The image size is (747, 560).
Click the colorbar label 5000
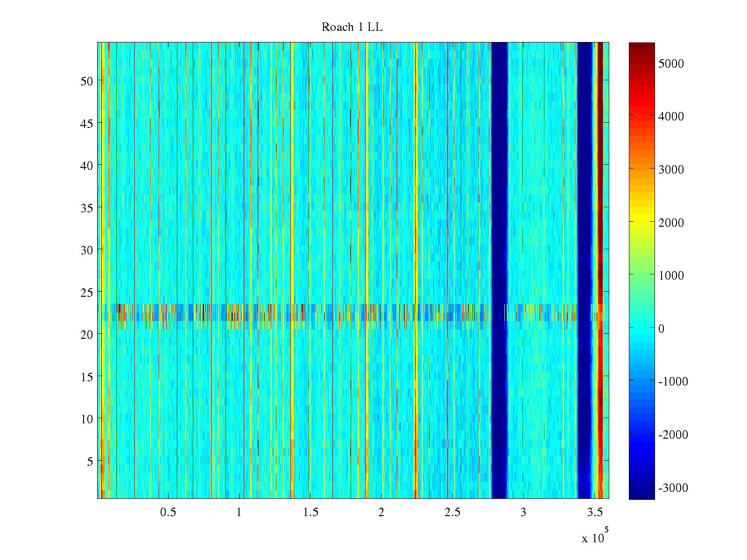[671, 64]
